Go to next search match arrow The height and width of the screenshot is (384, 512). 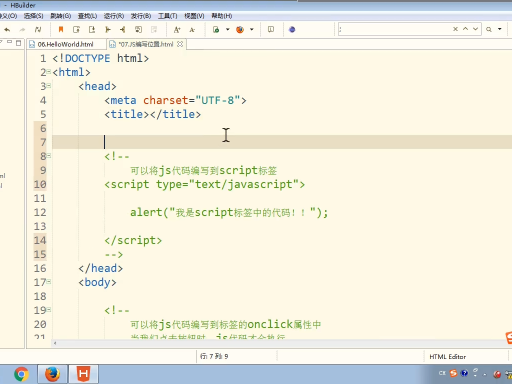(475, 29)
